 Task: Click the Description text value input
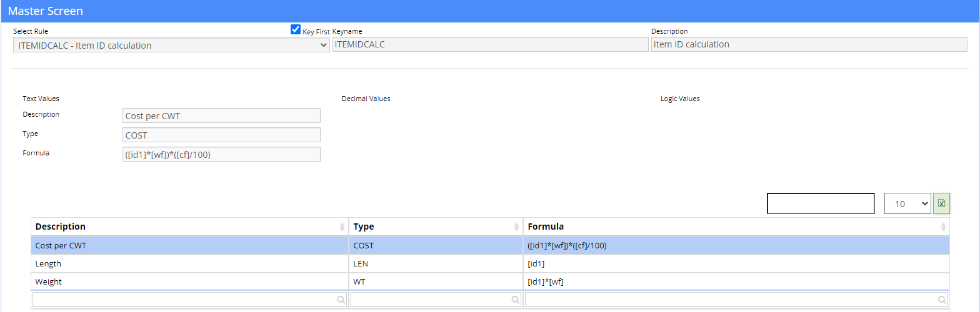click(222, 116)
